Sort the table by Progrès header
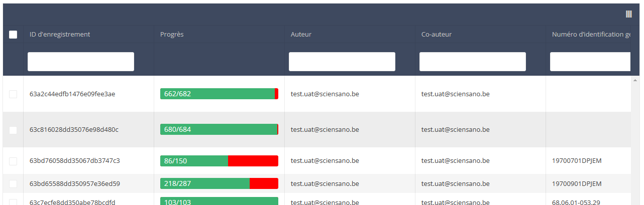The height and width of the screenshot is (205, 644). point(172,35)
